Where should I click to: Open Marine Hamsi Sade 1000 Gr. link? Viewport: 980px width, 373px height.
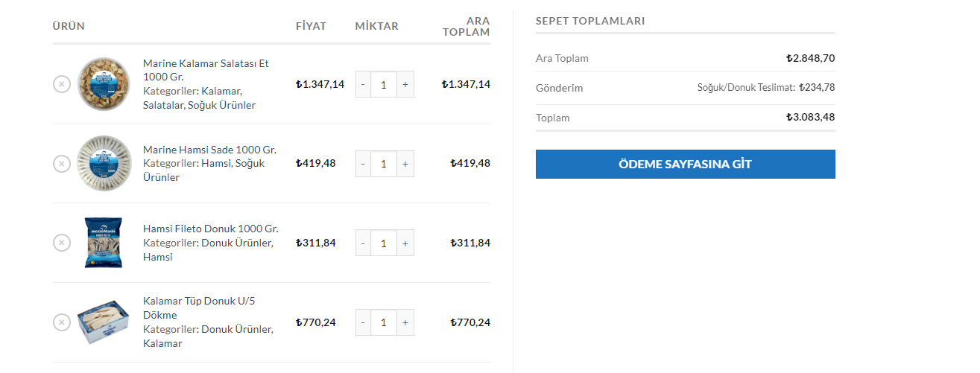[x=209, y=150]
